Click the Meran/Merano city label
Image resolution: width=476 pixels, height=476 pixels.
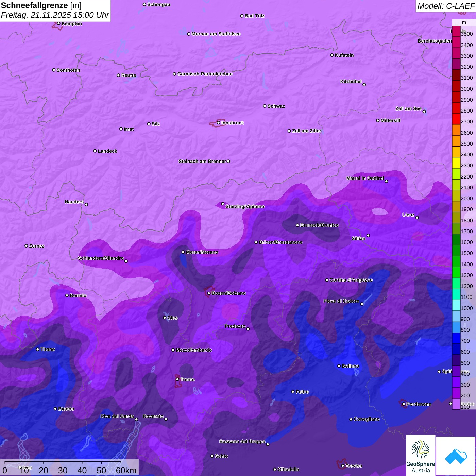pyautogui.click(x=202, y=252)
